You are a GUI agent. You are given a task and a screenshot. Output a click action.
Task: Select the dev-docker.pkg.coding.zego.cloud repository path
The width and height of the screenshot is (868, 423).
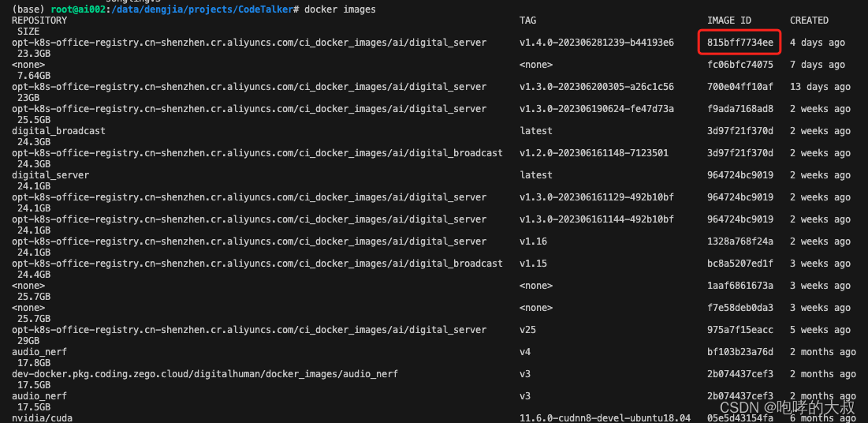[x=205, y=374]
